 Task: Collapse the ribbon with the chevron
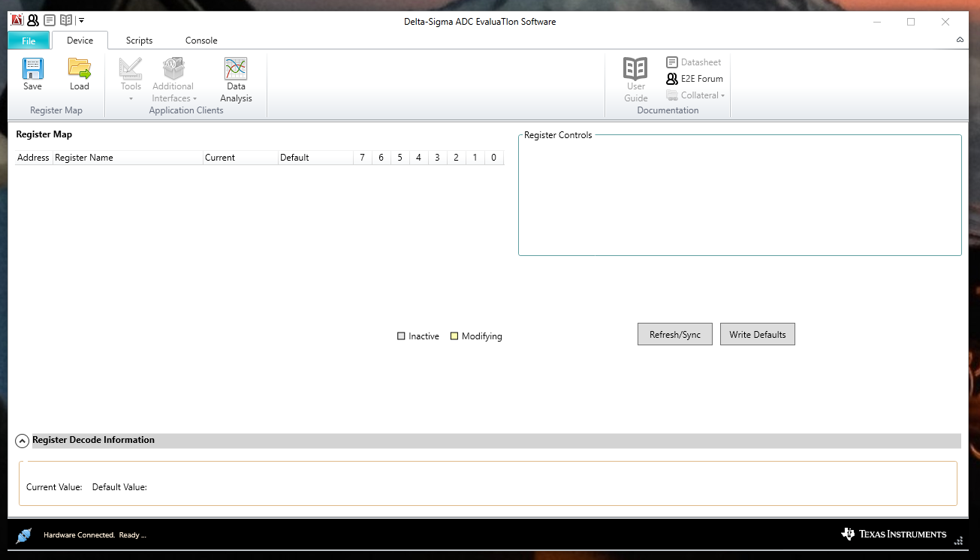click(x=960, y=40)
